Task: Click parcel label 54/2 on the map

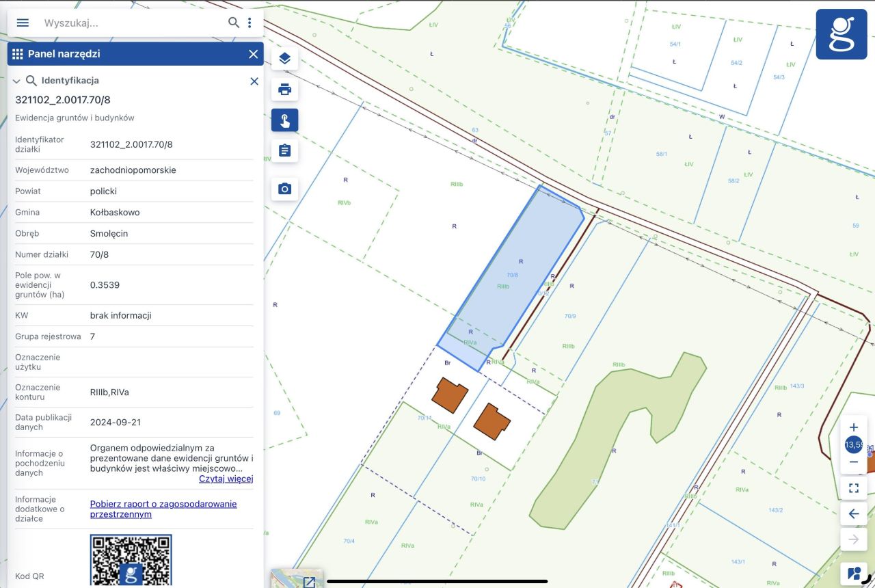Action: [736, 63]
